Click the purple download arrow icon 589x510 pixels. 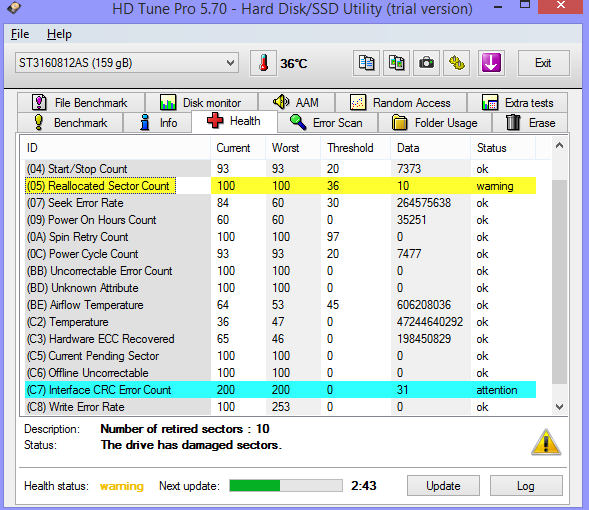coord(491,63)
